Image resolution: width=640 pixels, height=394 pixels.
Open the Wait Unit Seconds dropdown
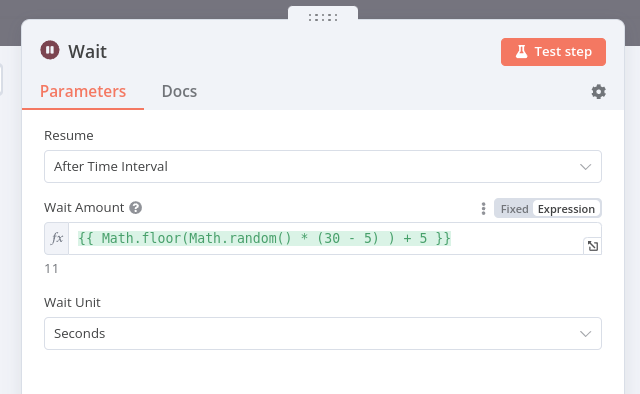(323, 334)
